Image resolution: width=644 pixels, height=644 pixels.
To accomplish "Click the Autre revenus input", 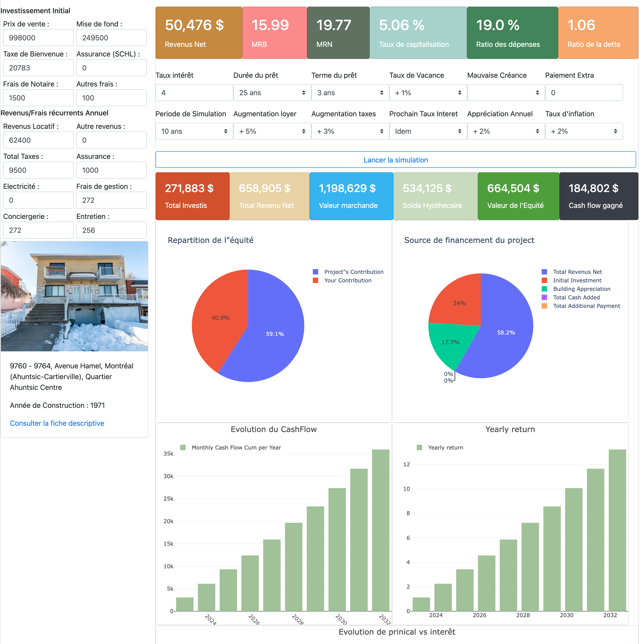I will point(111,140).
